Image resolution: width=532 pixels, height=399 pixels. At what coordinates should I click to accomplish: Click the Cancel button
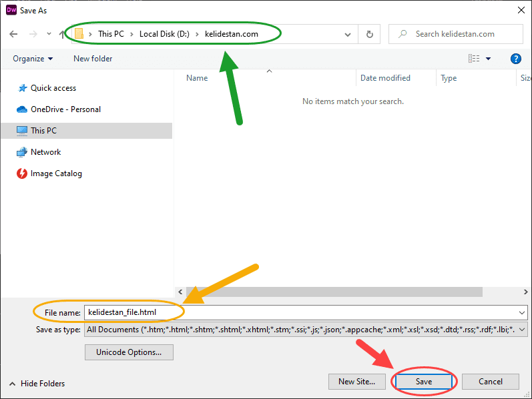[x=490, y=382]
